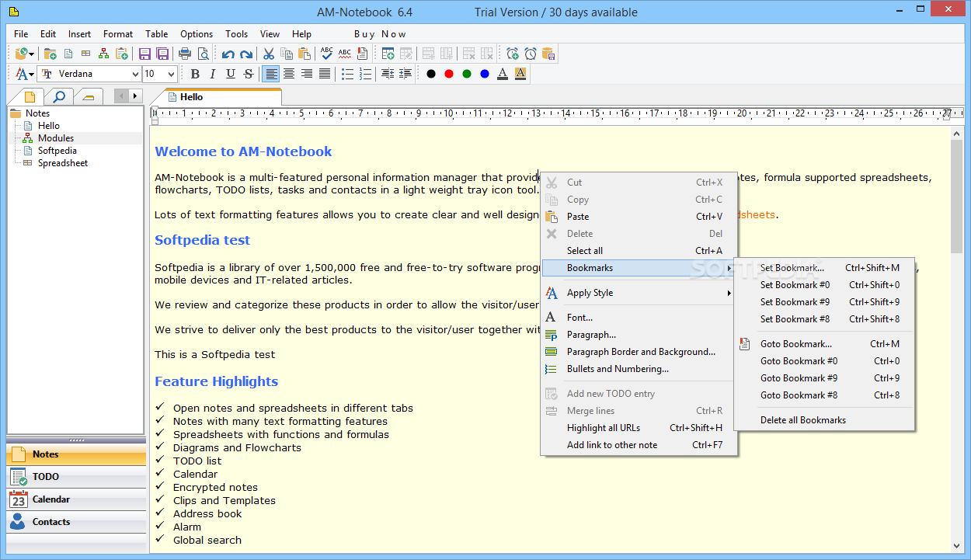Select the Spreadsheet item in tree
This screenshot has height=560, width=971.
point(63,163)
